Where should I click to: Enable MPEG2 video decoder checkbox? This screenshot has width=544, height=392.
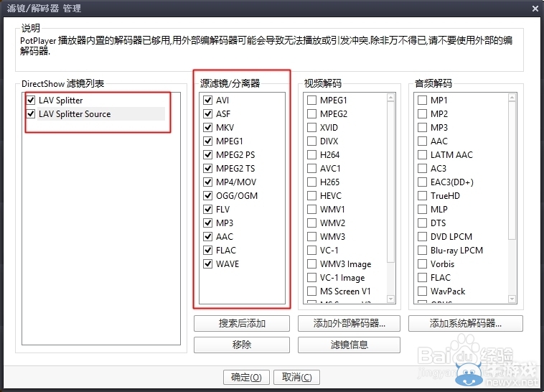tap(312, 114)
